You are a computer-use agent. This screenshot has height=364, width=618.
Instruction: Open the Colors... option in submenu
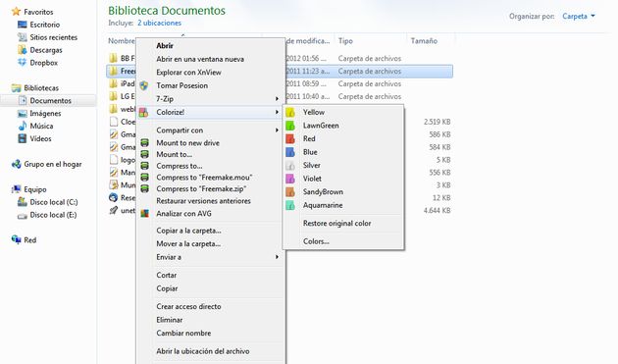(316, 241)
